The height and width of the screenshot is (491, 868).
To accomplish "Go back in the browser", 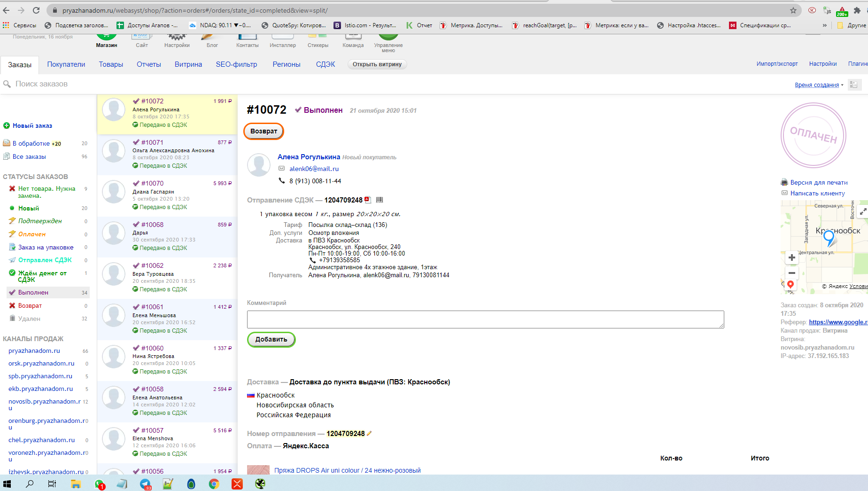I will tap(6, 10).
